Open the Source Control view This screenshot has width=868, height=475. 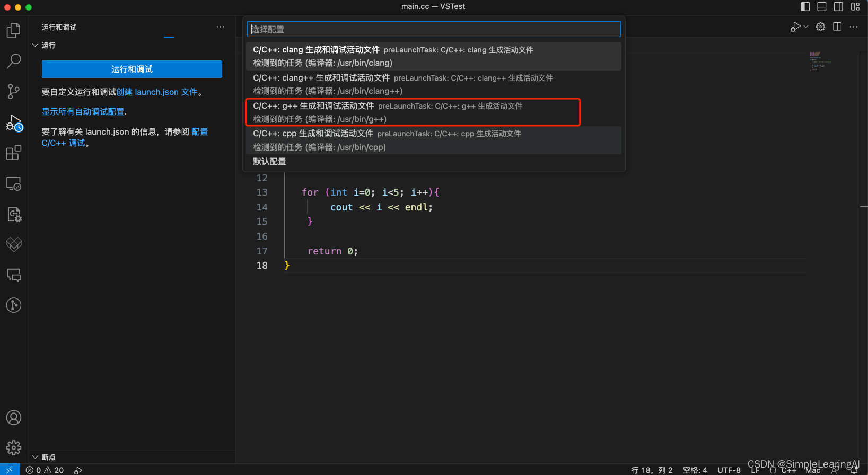(14, 91)
